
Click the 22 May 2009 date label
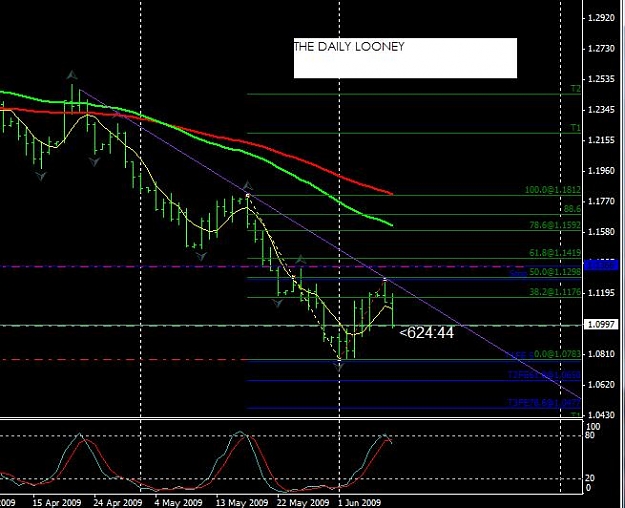point(303,502)
